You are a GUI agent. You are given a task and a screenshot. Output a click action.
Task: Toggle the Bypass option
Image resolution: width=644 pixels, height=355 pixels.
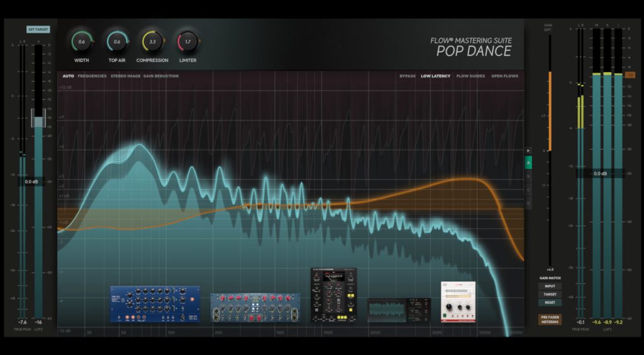click(x=408, y=76)
